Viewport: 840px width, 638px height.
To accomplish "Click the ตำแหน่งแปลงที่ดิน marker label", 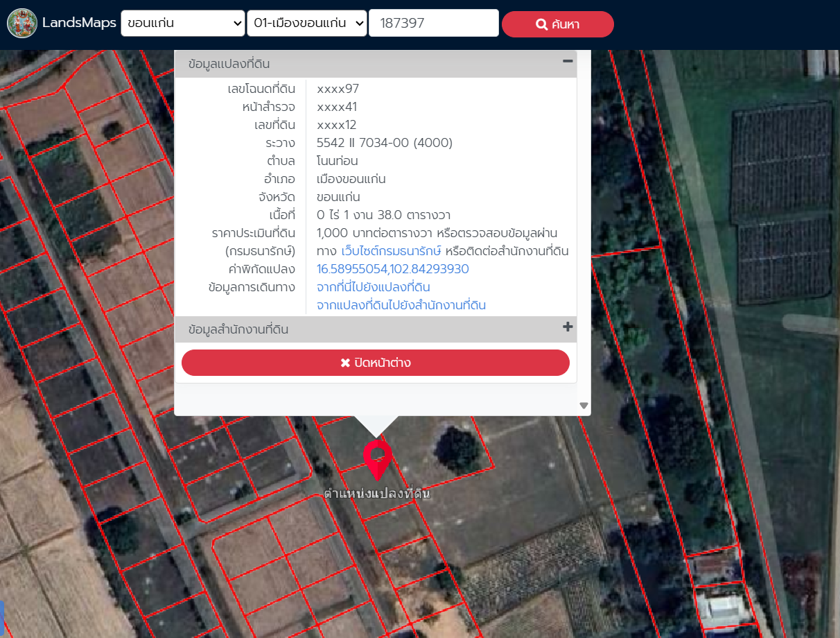I will point(378,494).
